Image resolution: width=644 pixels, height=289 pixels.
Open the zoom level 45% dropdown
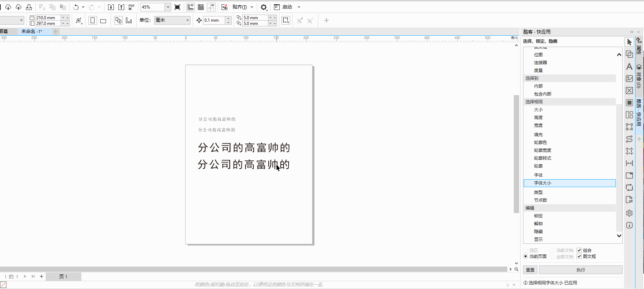point(168,7)
